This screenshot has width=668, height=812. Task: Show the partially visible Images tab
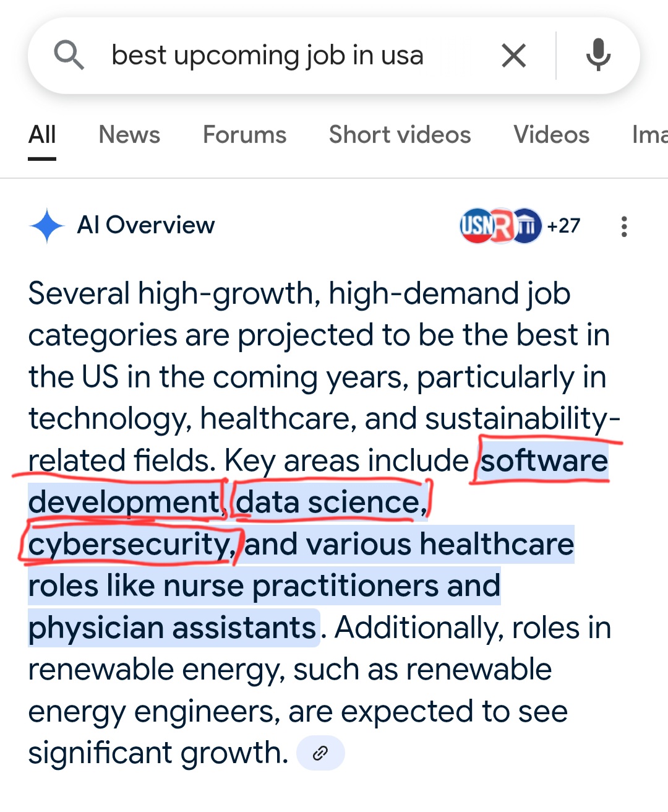(649, 135)
